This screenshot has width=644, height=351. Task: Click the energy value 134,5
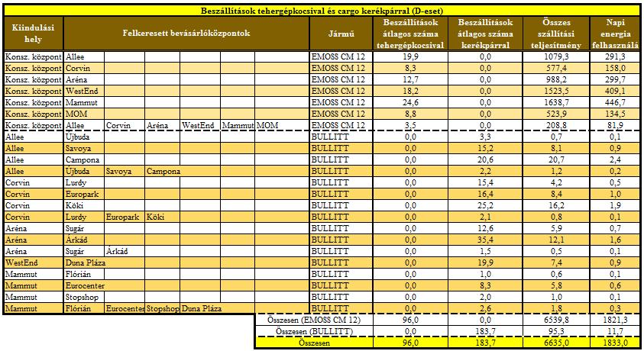(x=615, y=114)
